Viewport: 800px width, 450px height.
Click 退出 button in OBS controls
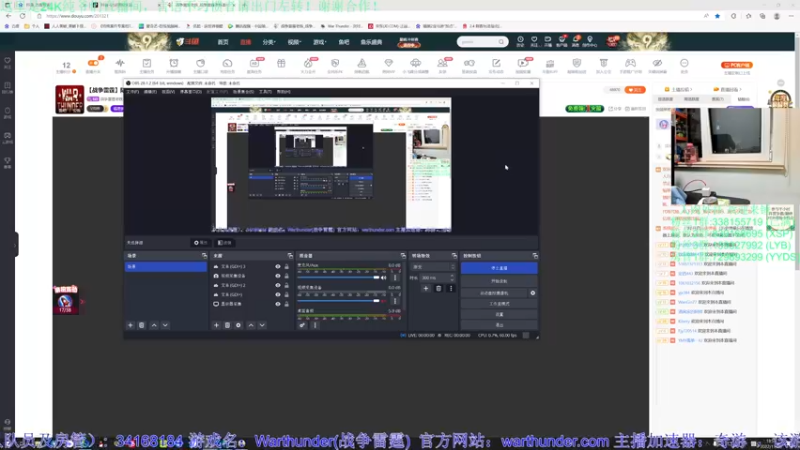499,325
